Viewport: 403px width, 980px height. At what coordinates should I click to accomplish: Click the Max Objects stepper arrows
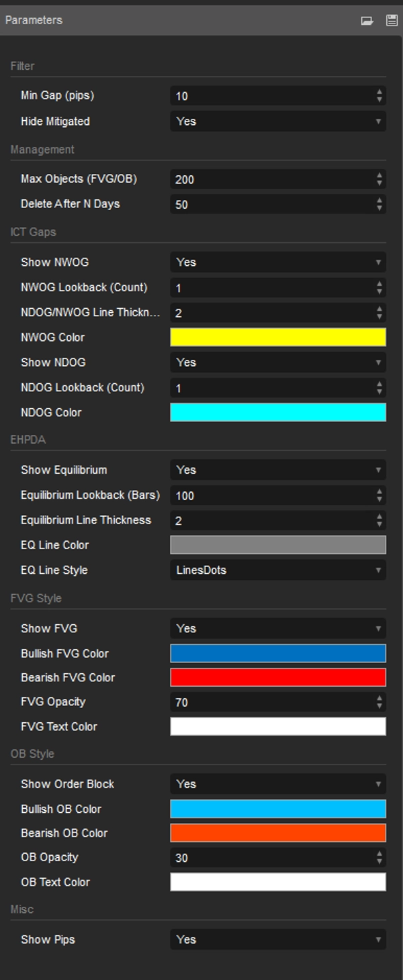pos(379,179)
